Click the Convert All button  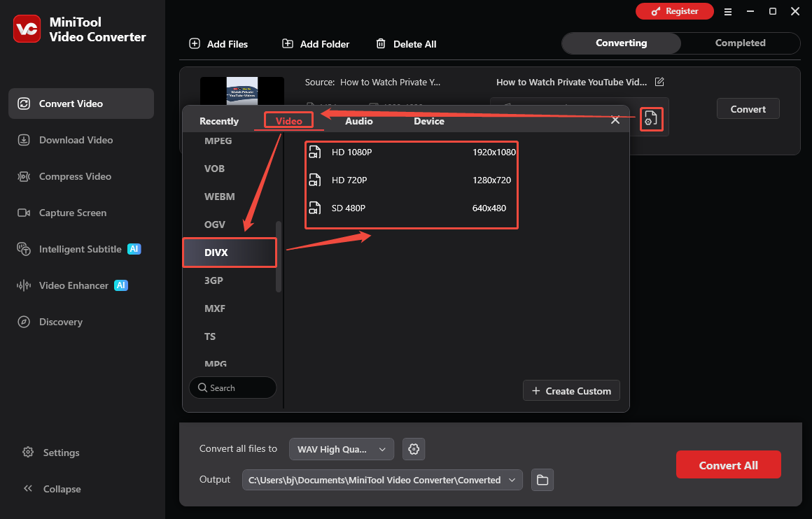click(728, 464)
